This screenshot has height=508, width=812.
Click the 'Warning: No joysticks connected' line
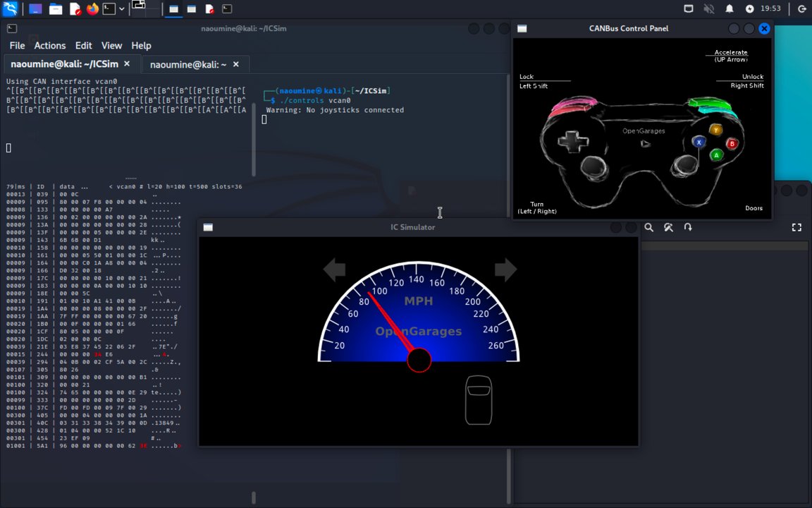(x=335, y=110)
